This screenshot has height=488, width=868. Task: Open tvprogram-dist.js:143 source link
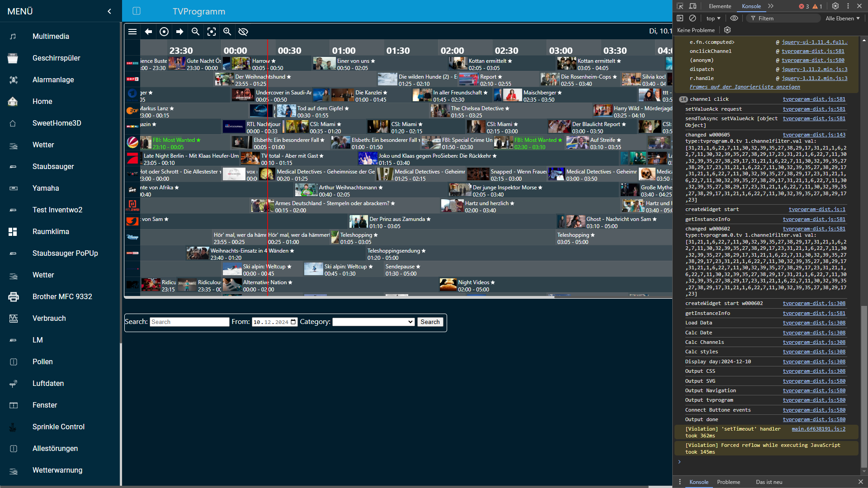coord(814,135)
